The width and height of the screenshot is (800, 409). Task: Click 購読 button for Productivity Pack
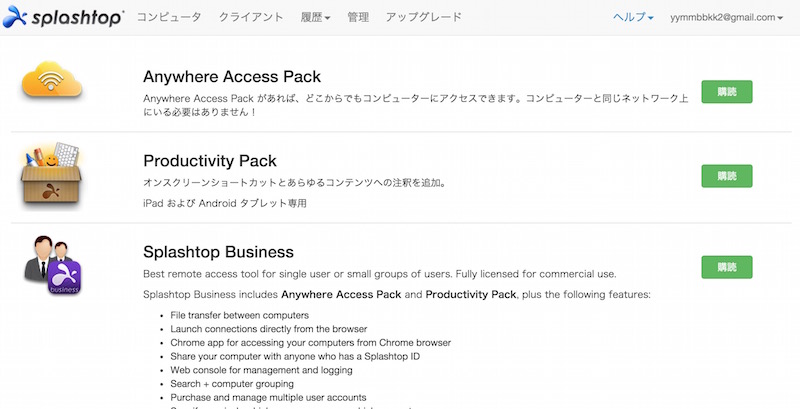(x=727, y=176)
